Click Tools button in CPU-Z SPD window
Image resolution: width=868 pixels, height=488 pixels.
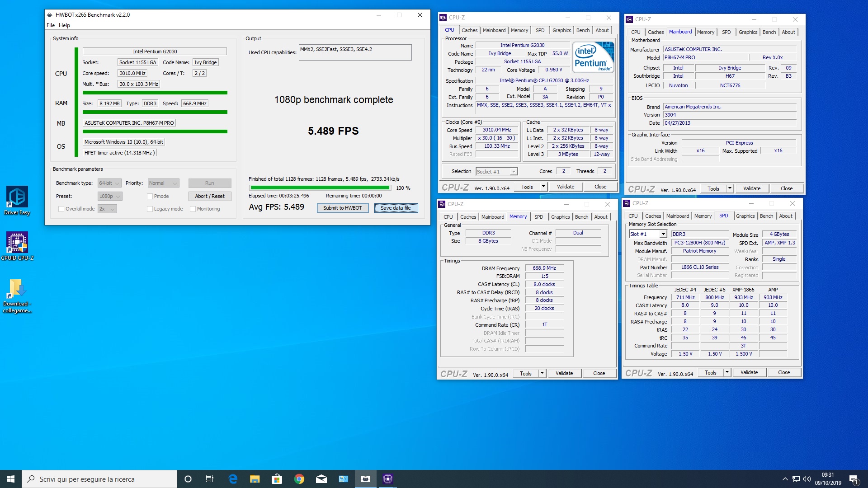(x=710, y=372)
